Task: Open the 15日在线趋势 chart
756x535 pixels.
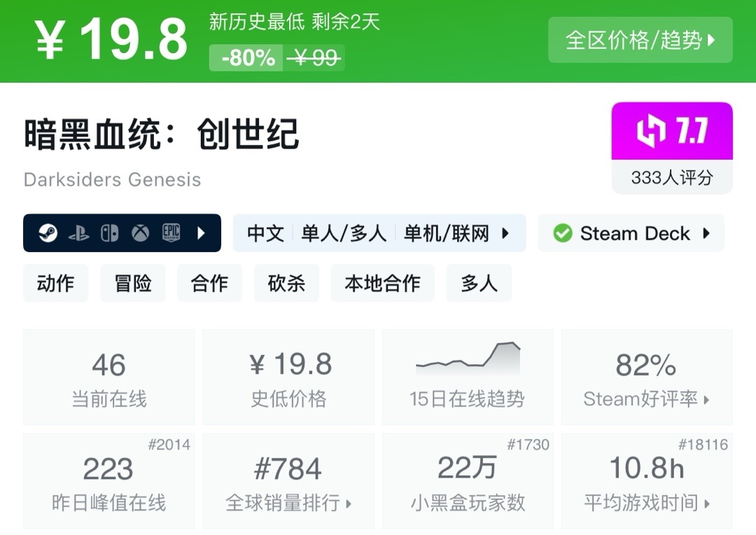Action: (x=467, y=378)
